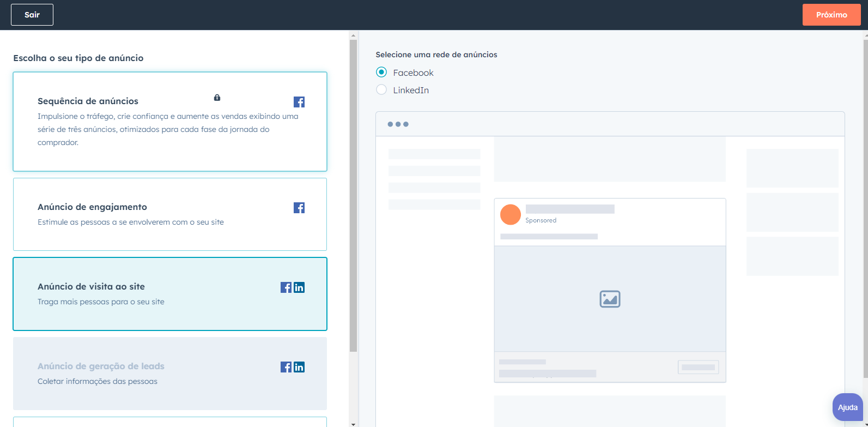Click the image placeholder icon in ad preview
868x427 pixels.
pos(610,299)
